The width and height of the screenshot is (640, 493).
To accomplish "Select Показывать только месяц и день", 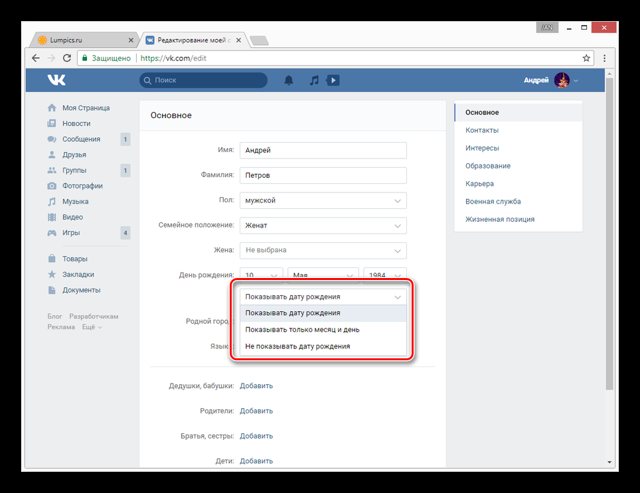I will 323,330.
